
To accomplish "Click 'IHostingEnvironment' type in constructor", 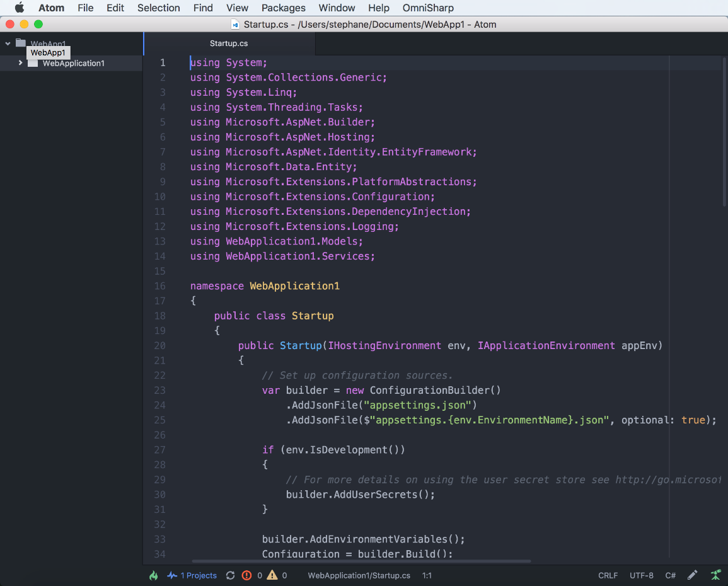I will tap(384, 346).
